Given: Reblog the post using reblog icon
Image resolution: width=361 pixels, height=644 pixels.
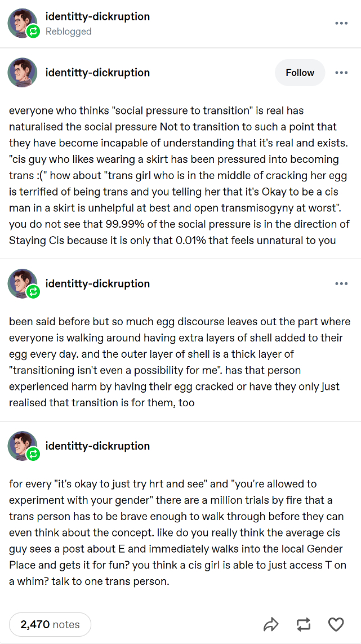Looking at the screenshot, I should 304,625.
